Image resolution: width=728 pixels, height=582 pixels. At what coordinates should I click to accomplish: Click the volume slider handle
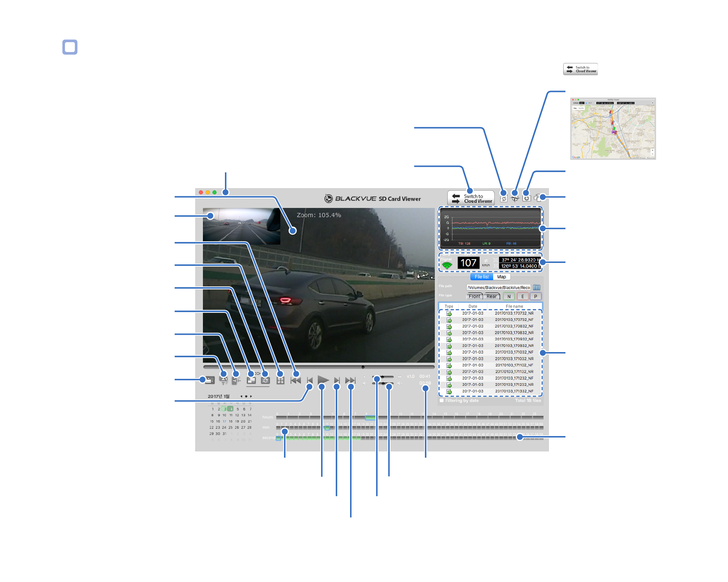tap(383, 384)
